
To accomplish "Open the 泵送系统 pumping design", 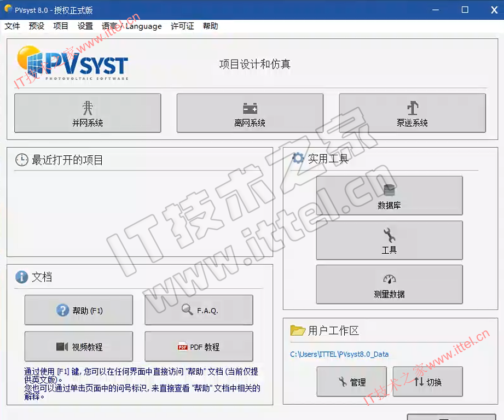I will [412, 113].
